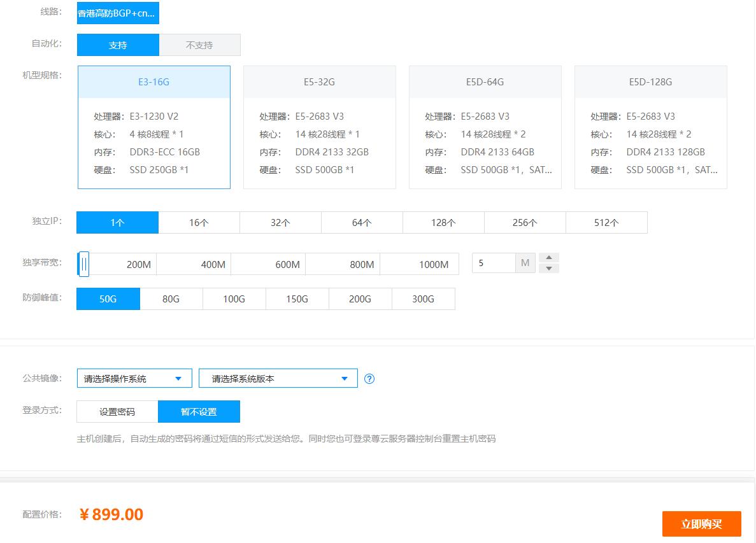
Task: Select 300G defense peak value
Action: 423,298
